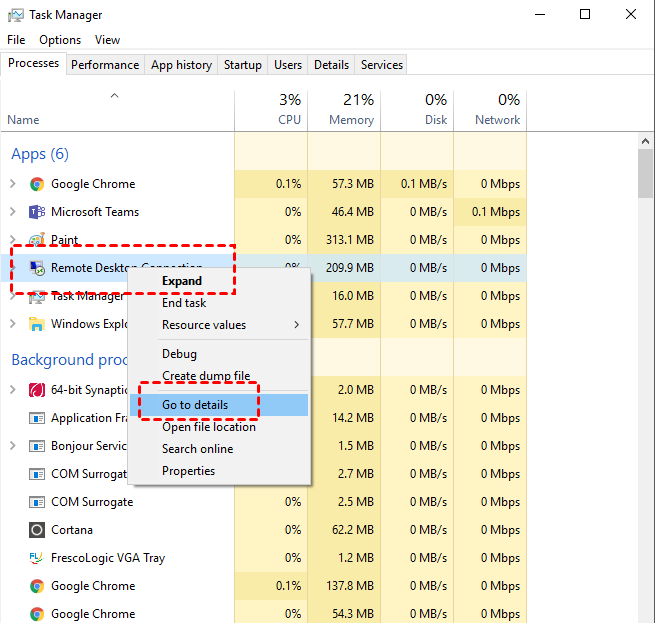
Task: Click Remote Desktop's 209.9 MB memory value
Action: [350, 268]
